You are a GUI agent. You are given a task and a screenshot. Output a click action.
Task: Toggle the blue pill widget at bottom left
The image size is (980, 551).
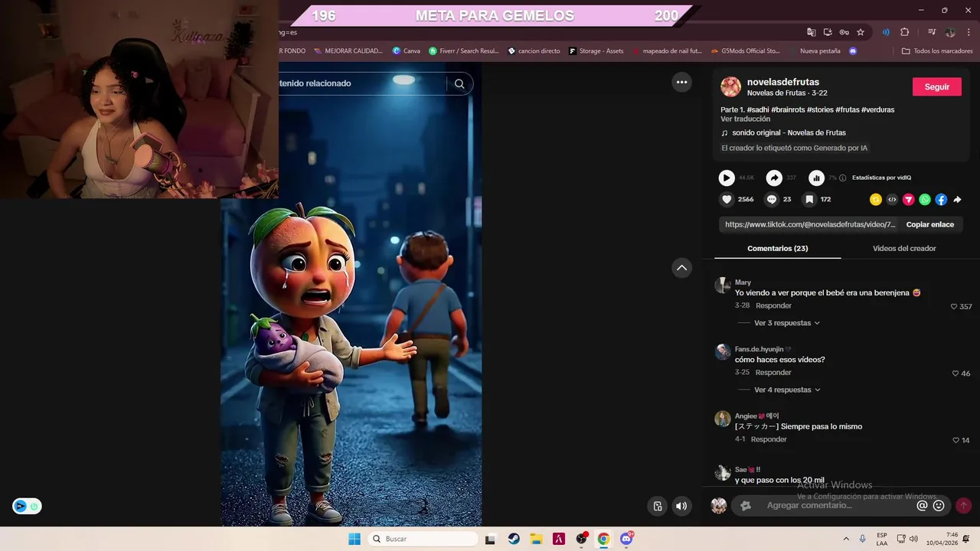point(27,506)
